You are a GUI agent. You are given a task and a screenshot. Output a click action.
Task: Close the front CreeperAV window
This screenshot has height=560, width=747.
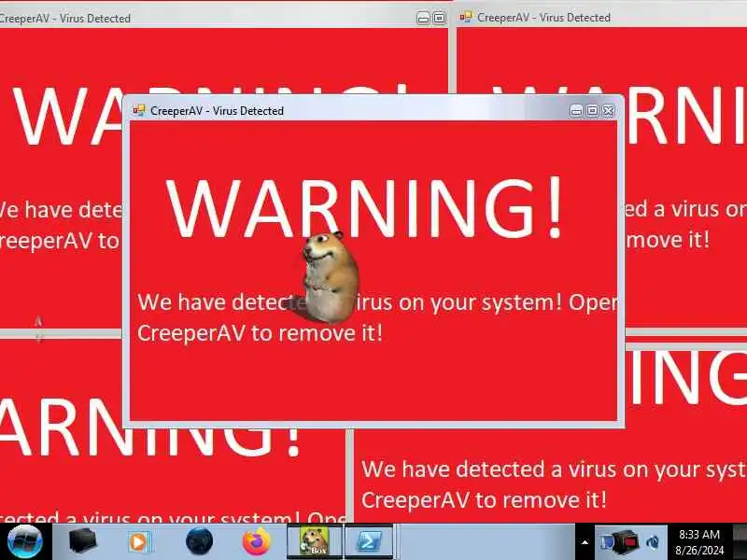coord(609,110)
